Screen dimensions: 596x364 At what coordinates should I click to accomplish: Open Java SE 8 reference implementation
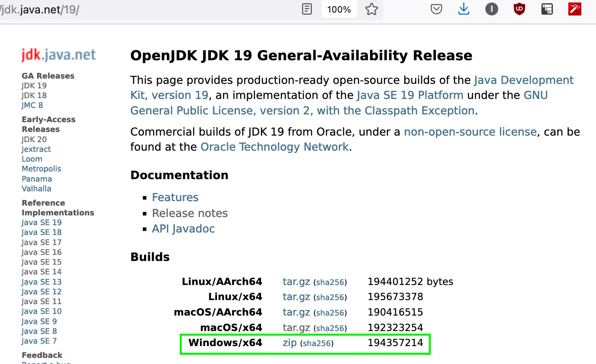pos(39,331)
